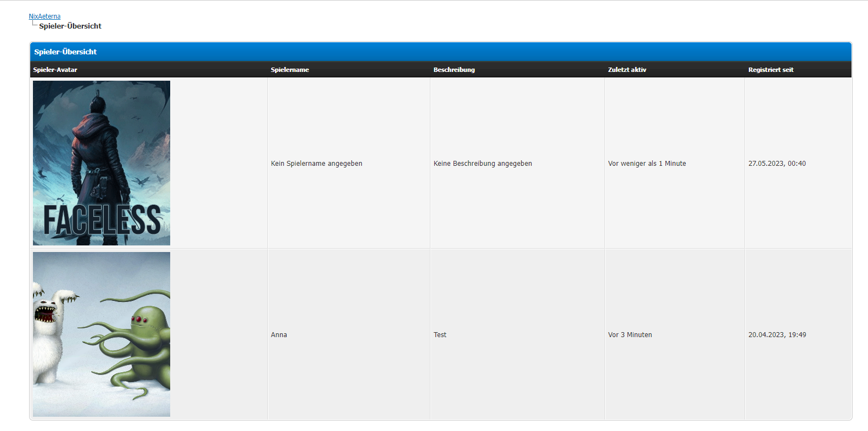Viewport: 868px width, 431px height.
Task: Click the Faceless player avatar image
Action: coord(102,163)
